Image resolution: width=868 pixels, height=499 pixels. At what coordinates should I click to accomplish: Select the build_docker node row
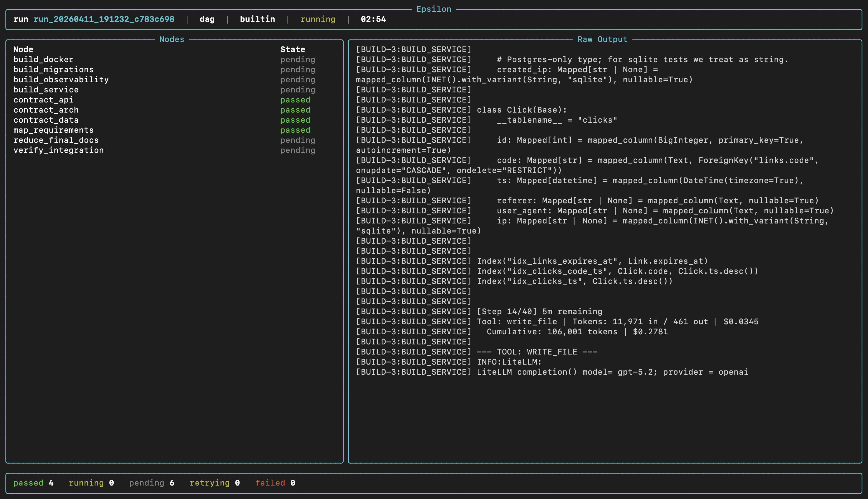164,59
